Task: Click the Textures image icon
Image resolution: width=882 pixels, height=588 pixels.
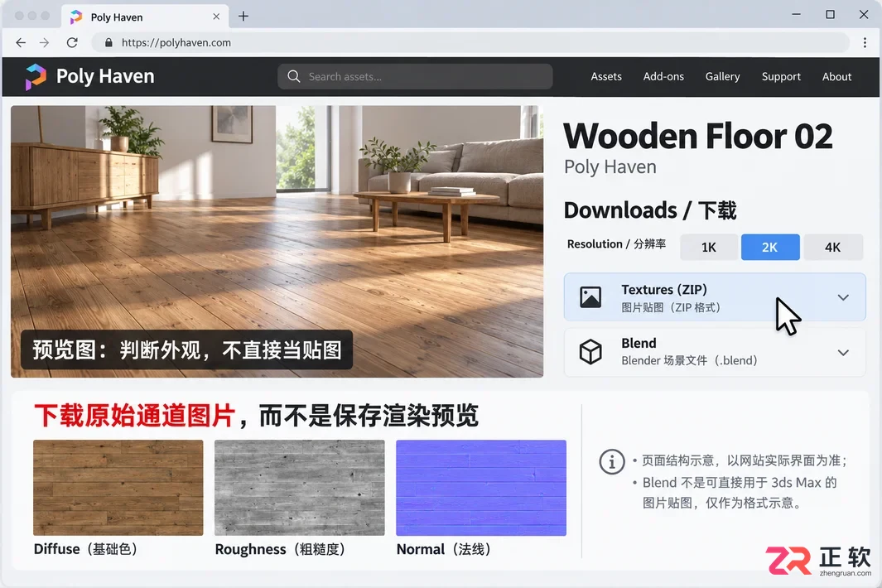Action: tap(590, 297)
